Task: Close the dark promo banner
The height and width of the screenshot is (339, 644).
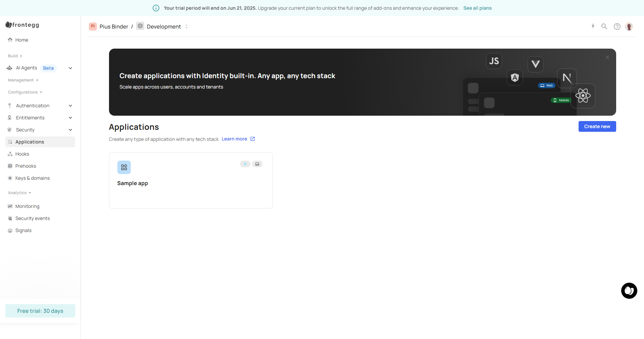Action: tap(607, 57)
